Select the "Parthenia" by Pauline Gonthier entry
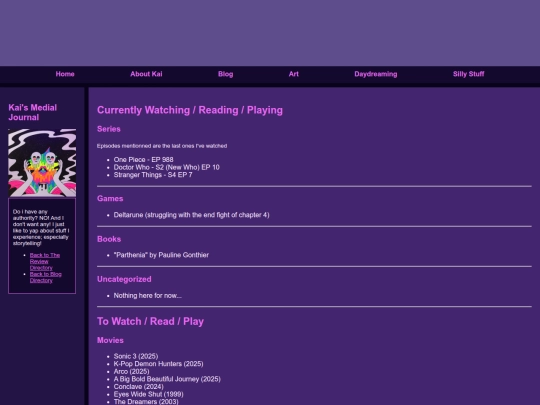 point(161,255)
